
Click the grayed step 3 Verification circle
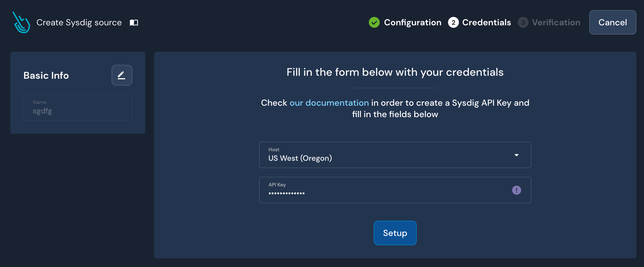[x=523, y=22]
